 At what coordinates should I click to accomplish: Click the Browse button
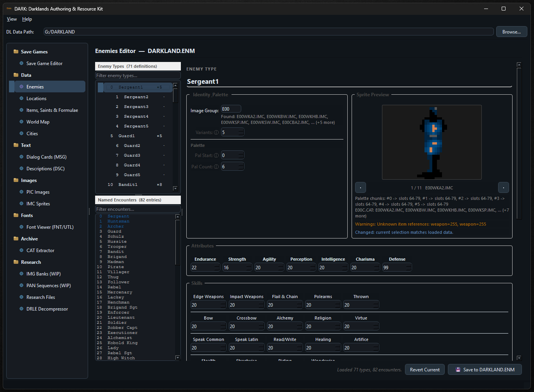(x=511, y=32)
